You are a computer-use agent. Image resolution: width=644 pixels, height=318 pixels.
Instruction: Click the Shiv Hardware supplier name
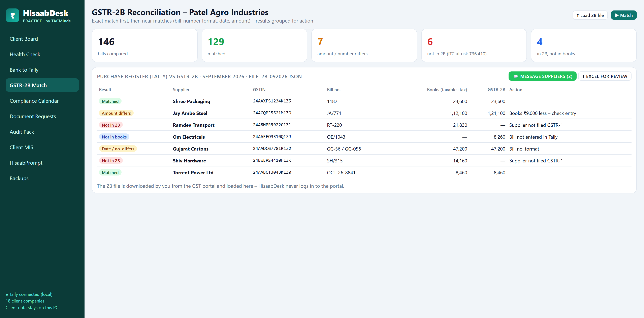point(189,161)
